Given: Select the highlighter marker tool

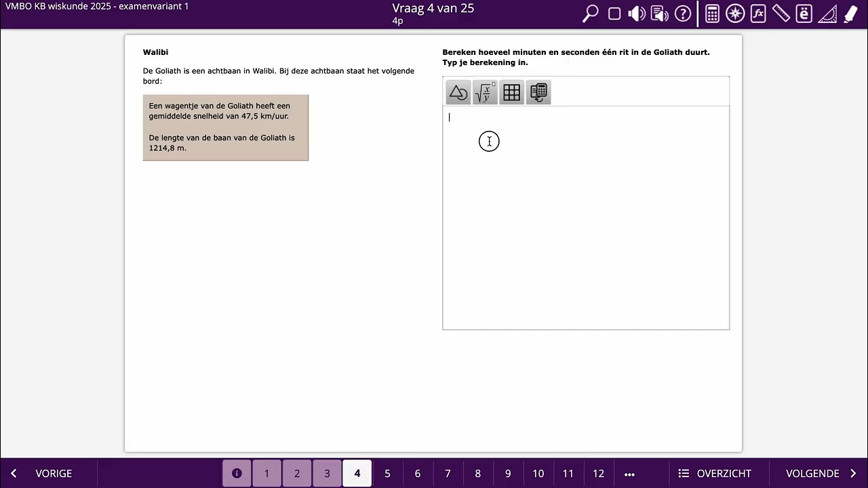Looking at the screenshot, I should tap(850, 14).
